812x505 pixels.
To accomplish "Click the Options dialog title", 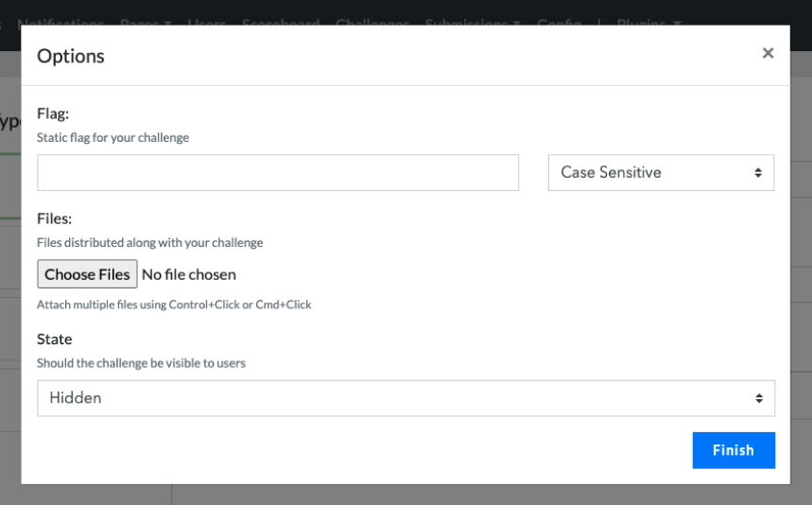I will tap(71, 56).
